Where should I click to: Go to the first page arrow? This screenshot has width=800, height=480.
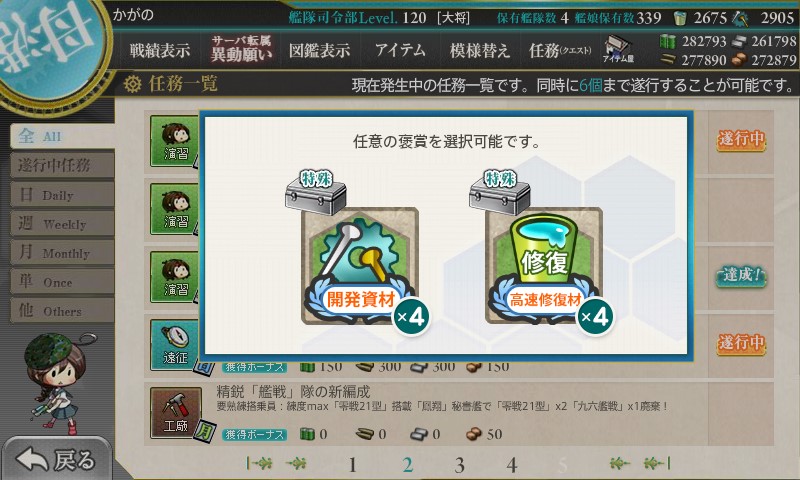click(259, 463)
